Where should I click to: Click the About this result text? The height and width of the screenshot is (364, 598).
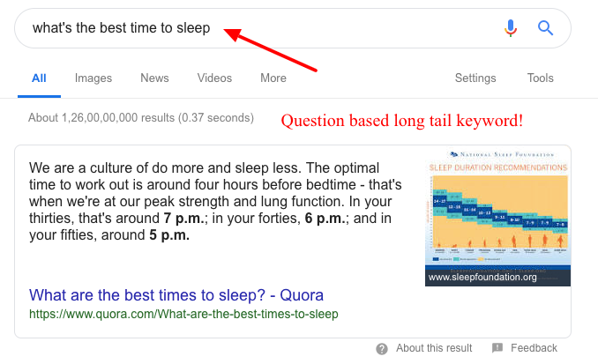434,348
